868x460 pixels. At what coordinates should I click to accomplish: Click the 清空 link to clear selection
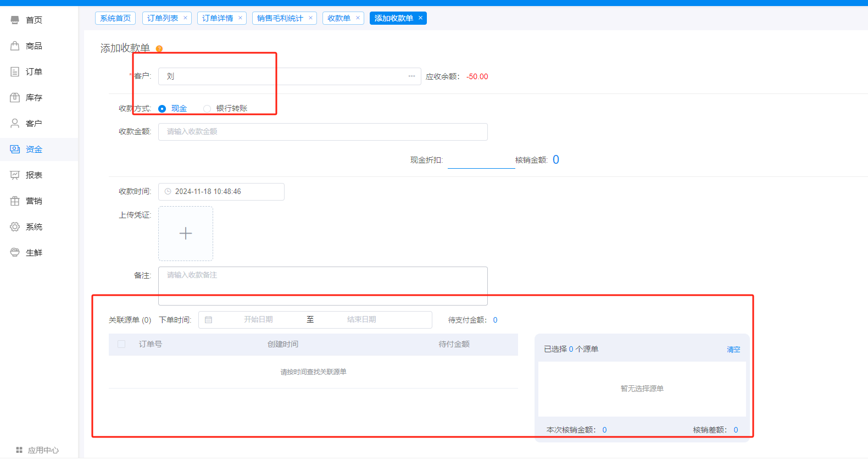click(733, 350)
